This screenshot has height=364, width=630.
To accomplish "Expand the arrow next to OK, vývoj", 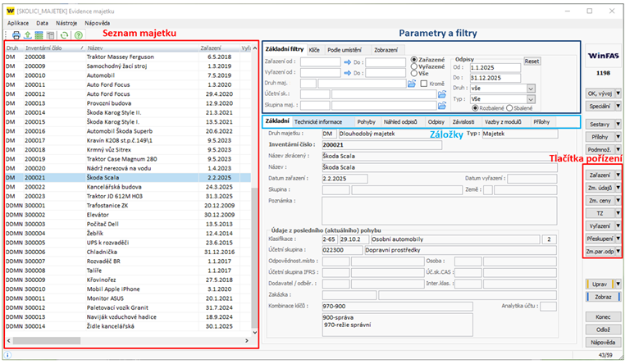I will 618,93.
